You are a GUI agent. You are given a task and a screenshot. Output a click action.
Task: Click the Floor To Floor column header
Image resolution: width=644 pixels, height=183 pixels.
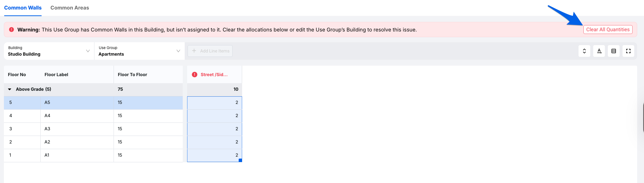pos(148,75)
